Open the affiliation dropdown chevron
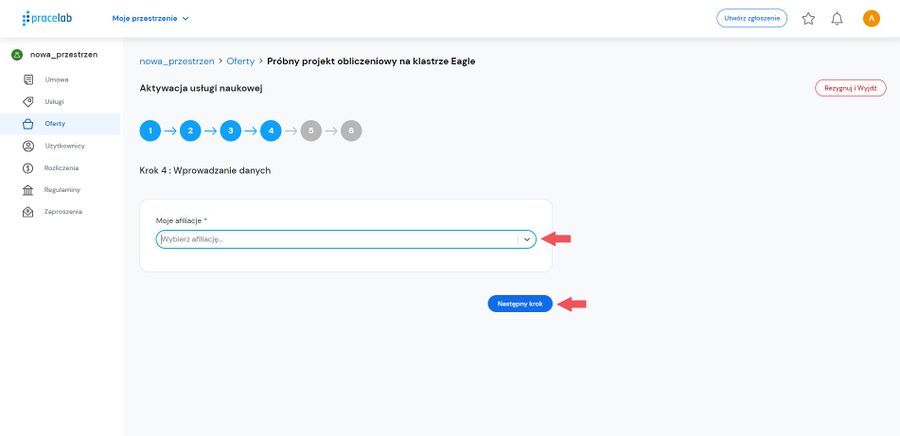This screenshot has width=900, height=436. [x=527, y=239]
